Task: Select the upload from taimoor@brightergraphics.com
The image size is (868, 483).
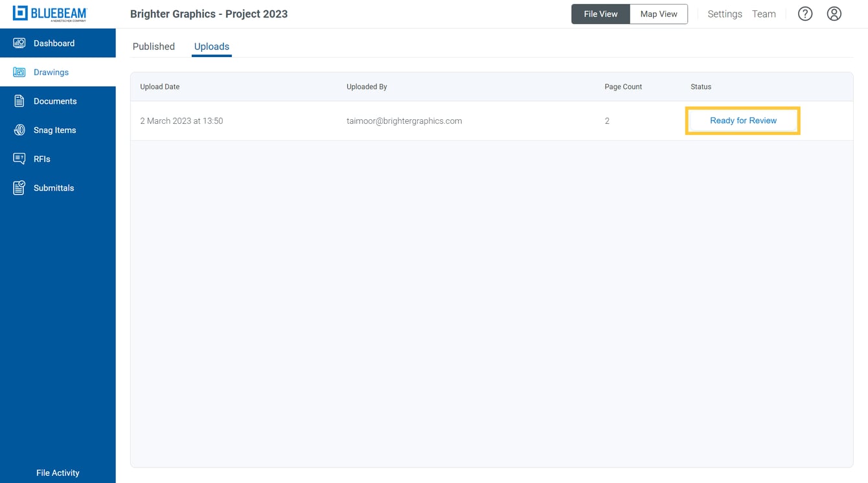Action: click(x=404, y=121)
